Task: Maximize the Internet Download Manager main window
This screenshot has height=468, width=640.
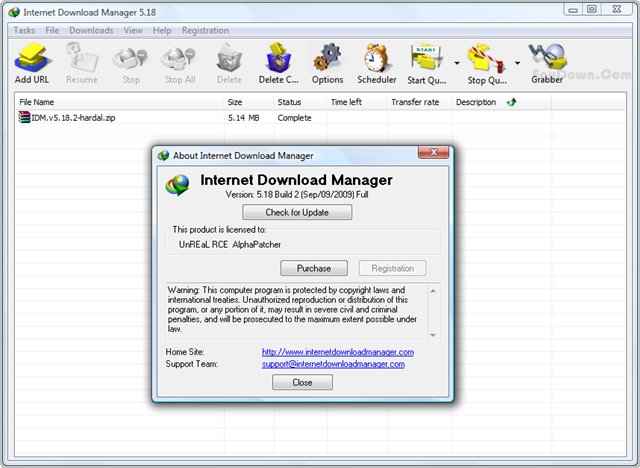Action: pos(592,9)
